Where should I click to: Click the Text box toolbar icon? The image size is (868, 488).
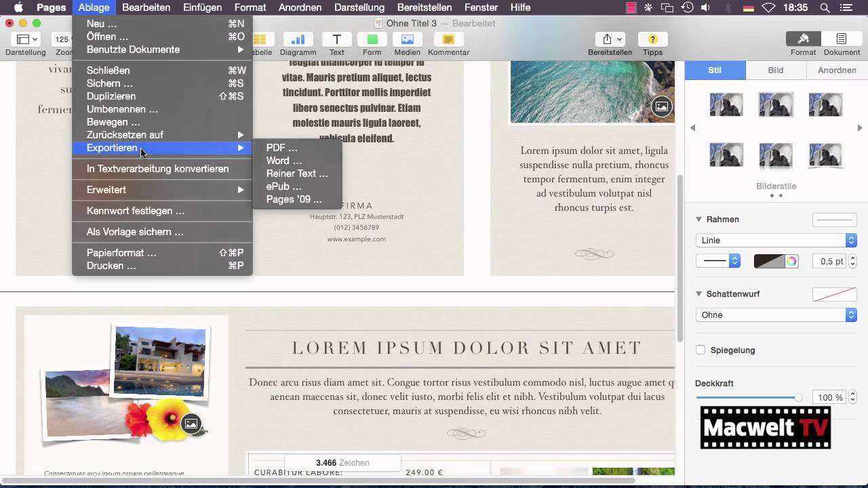pos(336,39)
